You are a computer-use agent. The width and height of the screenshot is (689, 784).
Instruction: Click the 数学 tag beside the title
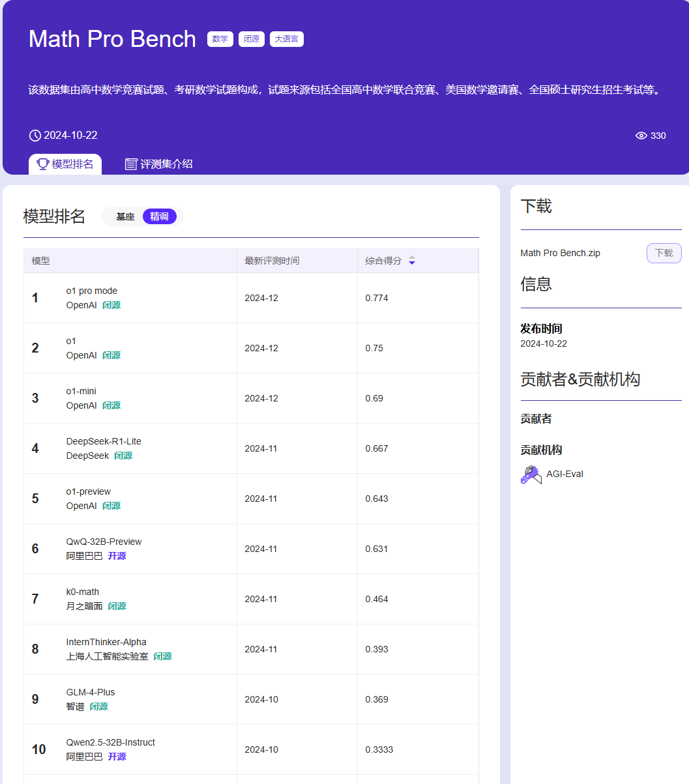220,38
